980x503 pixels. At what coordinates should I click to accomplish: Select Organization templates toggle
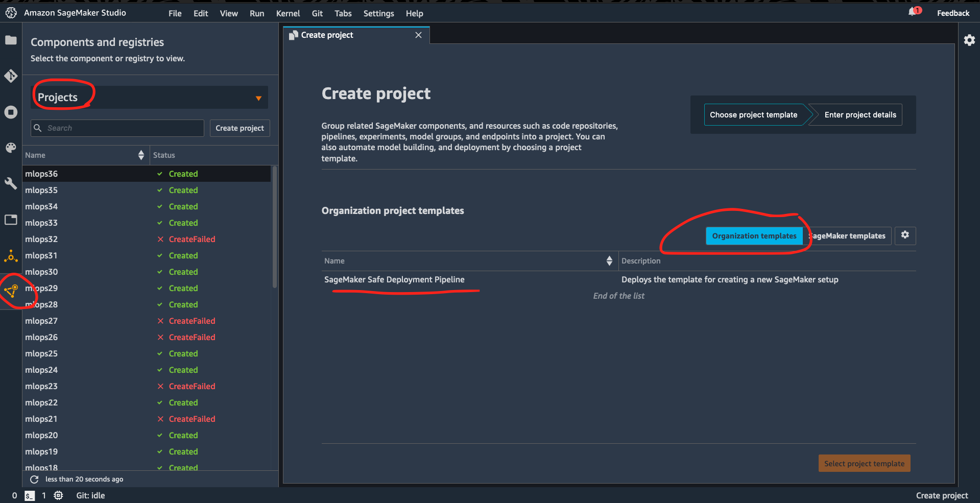(754, 236)
